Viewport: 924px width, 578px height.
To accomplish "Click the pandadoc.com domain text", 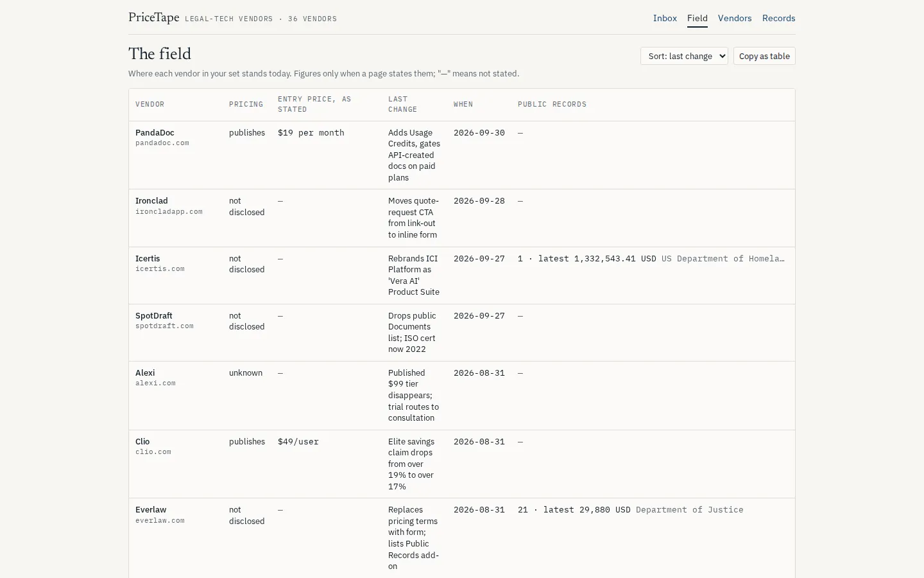I will pyautogui.click(x=162, y=143).
